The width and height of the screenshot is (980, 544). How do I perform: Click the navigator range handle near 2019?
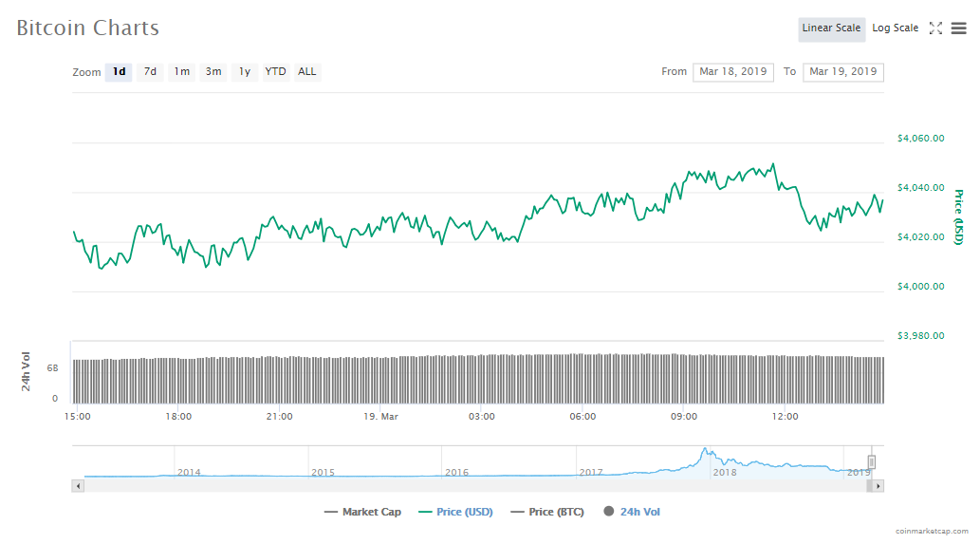click(x=871, y=462)
